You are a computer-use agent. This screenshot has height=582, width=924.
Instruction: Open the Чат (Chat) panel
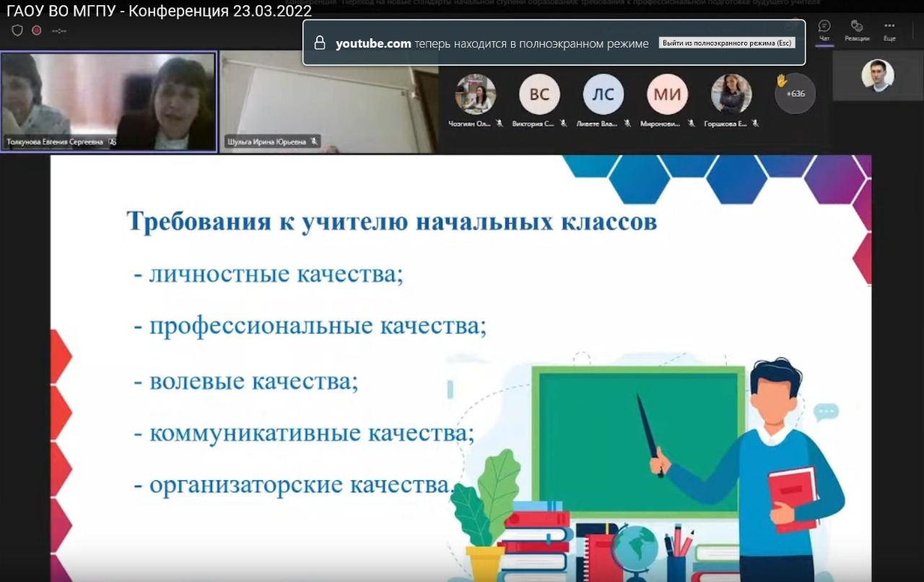(x=824, y=30)
